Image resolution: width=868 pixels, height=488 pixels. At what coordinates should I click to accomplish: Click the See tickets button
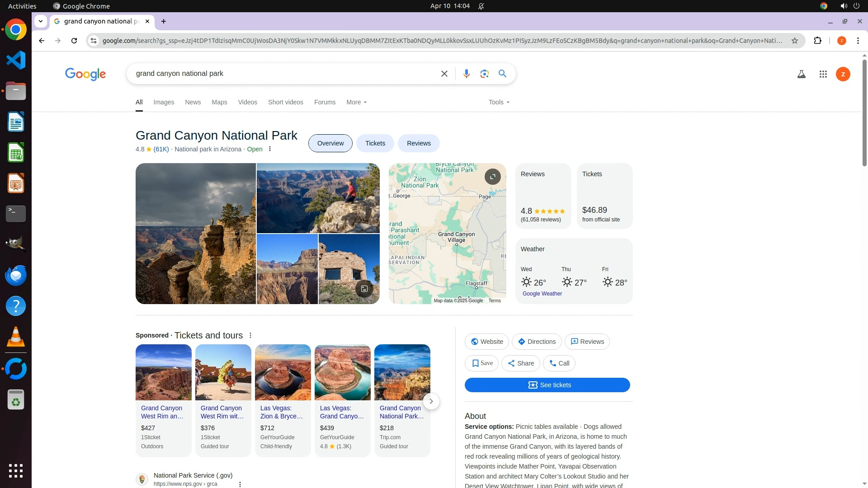(x=547, y=385)
